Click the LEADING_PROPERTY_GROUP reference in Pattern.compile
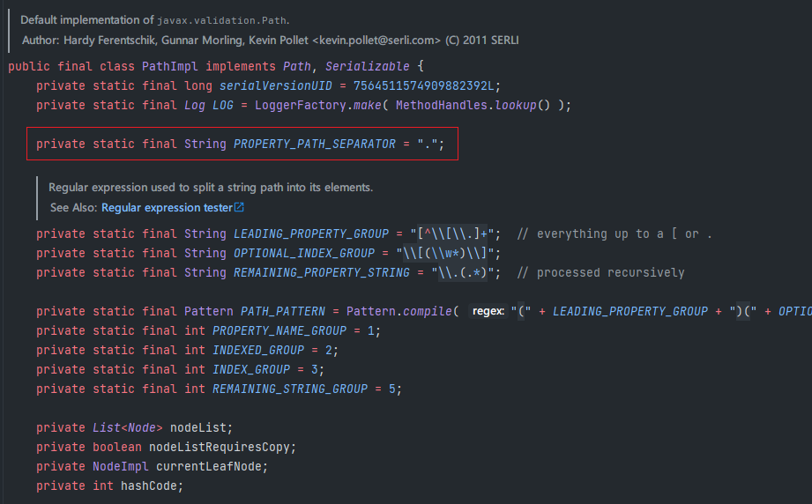 (x=629, y=312)
